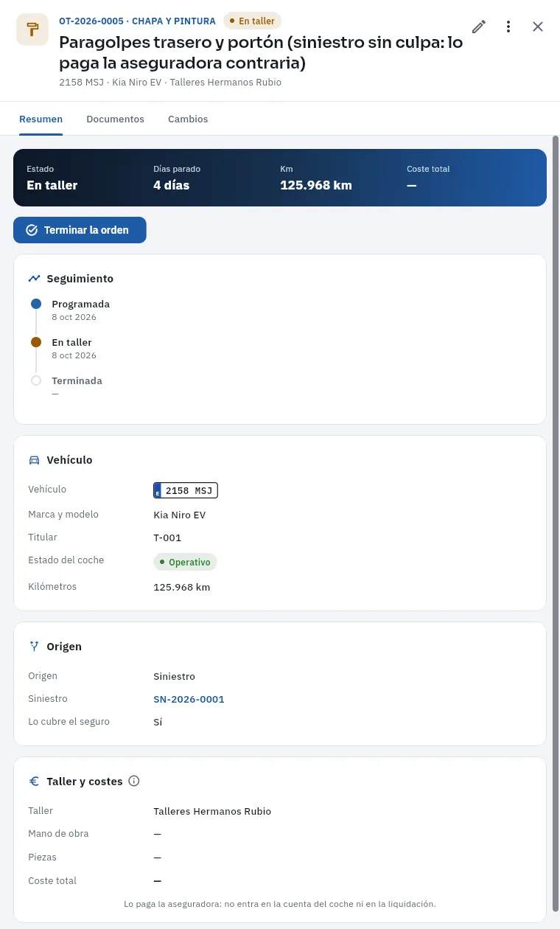The width and height of the screenshot is (560, 929).
Task: Click the vertical scrollbar of the panel
Action: pos(556,523)
